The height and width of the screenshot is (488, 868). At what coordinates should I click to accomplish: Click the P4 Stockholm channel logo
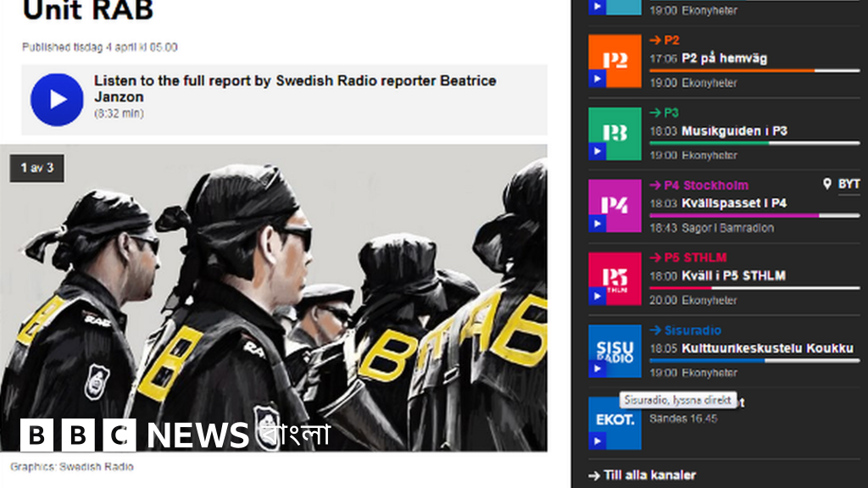click(615, 206)
